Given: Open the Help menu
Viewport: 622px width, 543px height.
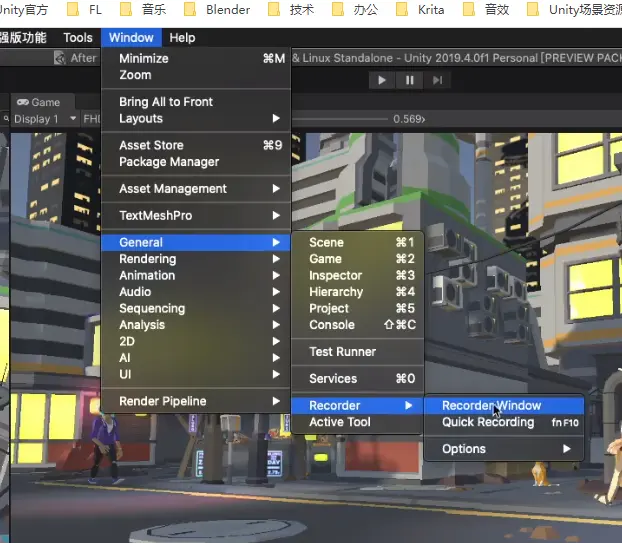Looking at the screenshot, I should (x=182, y=38).
